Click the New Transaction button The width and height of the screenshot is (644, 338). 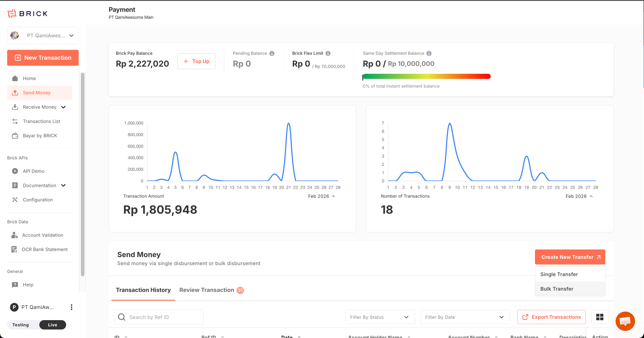coord(43,58)
